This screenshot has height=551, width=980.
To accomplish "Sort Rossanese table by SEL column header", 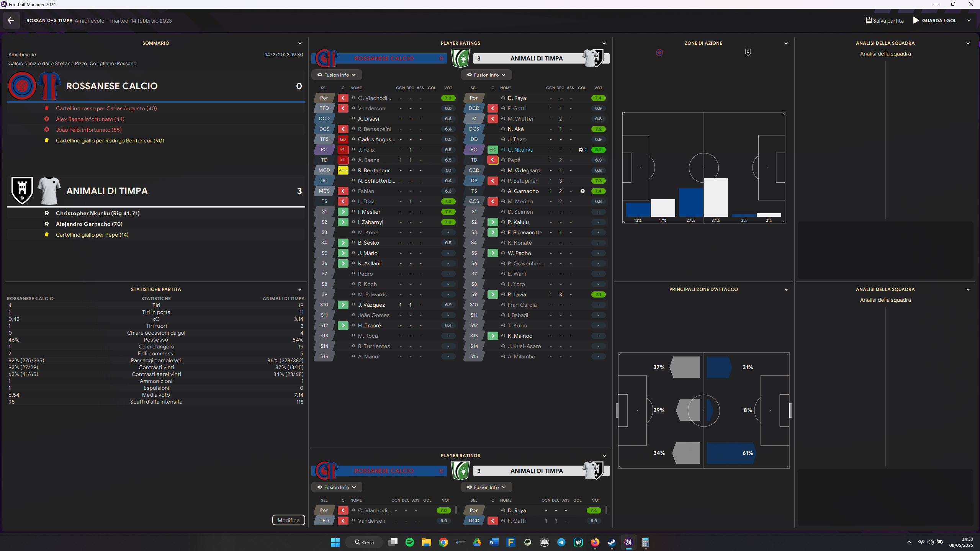I will click(324, 88).
